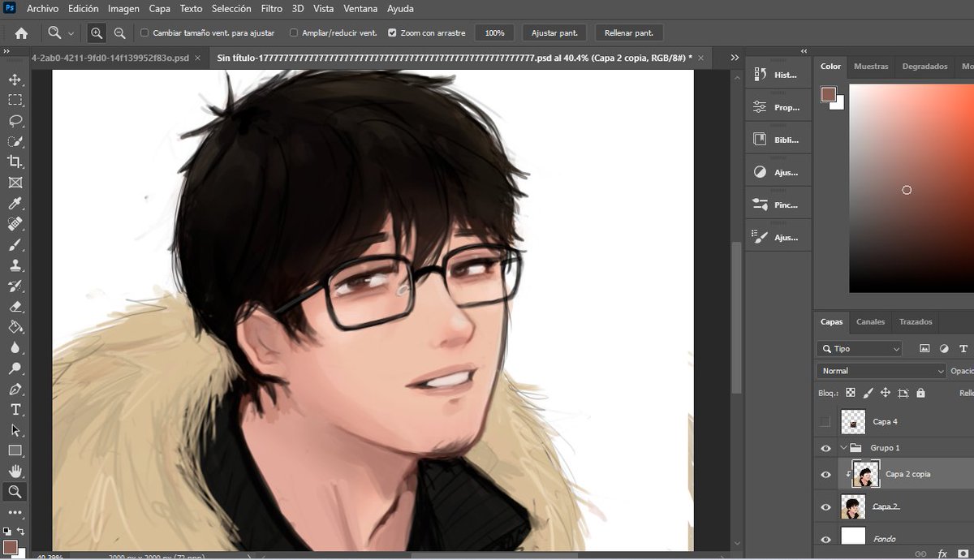Click the Rellenar pant. button
Image resolution: width=974 pixels, height=560 pixels.
pyautogui.click(x=629, y=33)
